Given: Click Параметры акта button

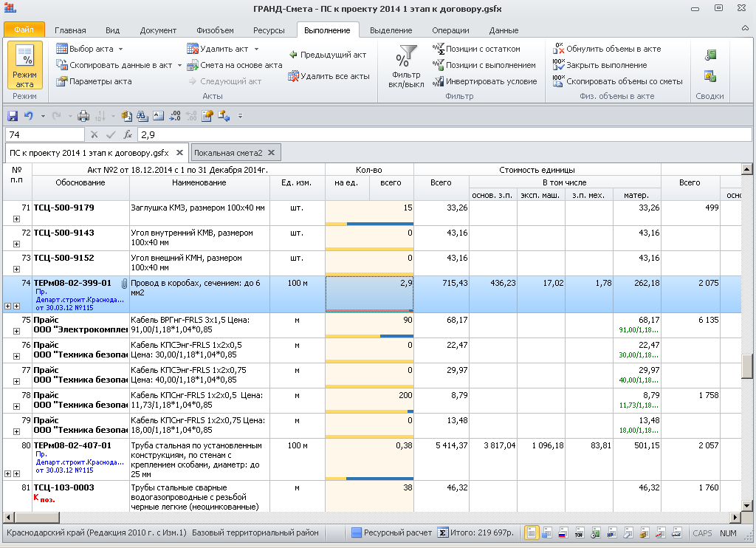Looking at the screenshot, I should click(100, 81).
